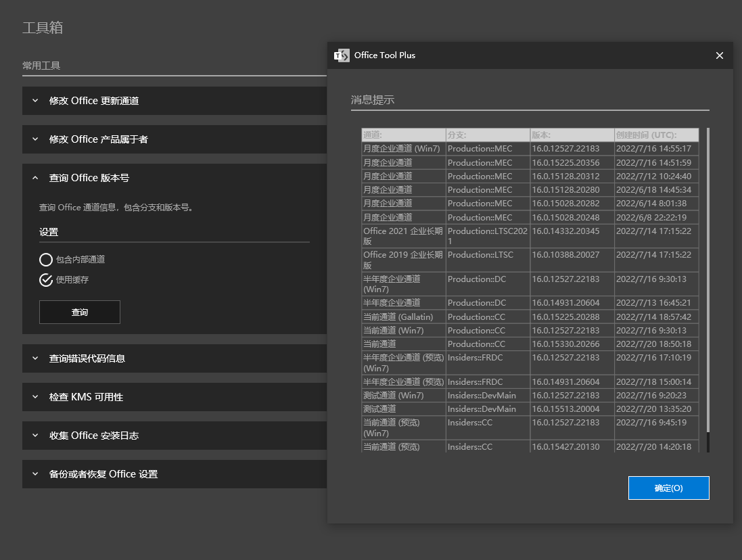Select the Office 2019 企业长期版 cell
This screenshot has width=742, height=560.
coord(404,260)
